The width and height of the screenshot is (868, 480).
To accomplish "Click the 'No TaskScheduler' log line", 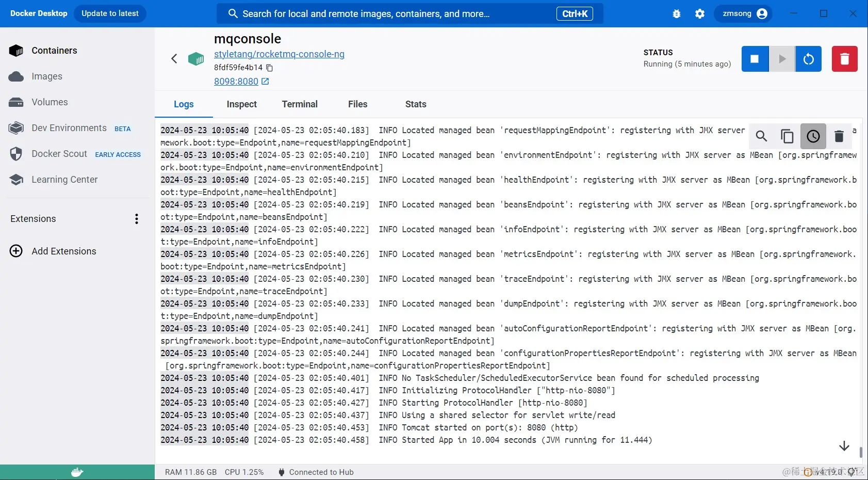I will [x=460, y=378].
